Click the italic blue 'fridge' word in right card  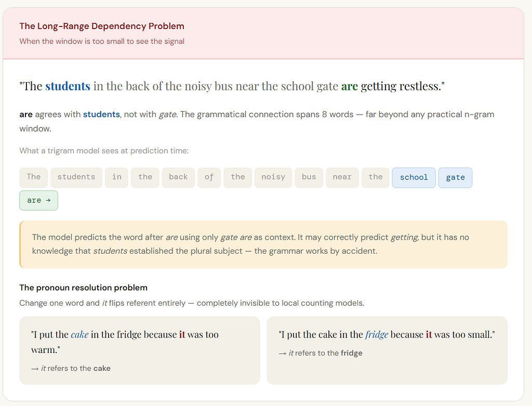(x=377, y=335)
